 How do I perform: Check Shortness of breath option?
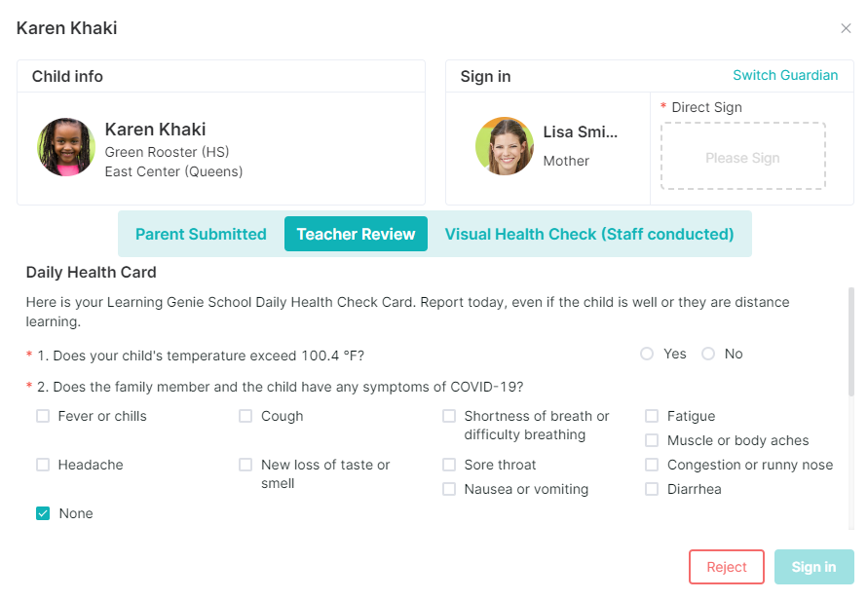[449, 416]
